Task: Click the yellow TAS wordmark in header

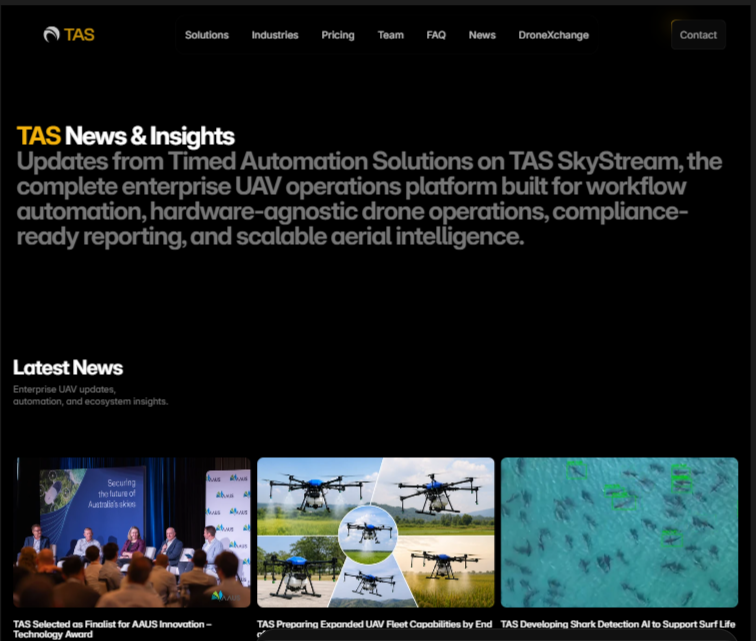Action: tap(79, 35)
